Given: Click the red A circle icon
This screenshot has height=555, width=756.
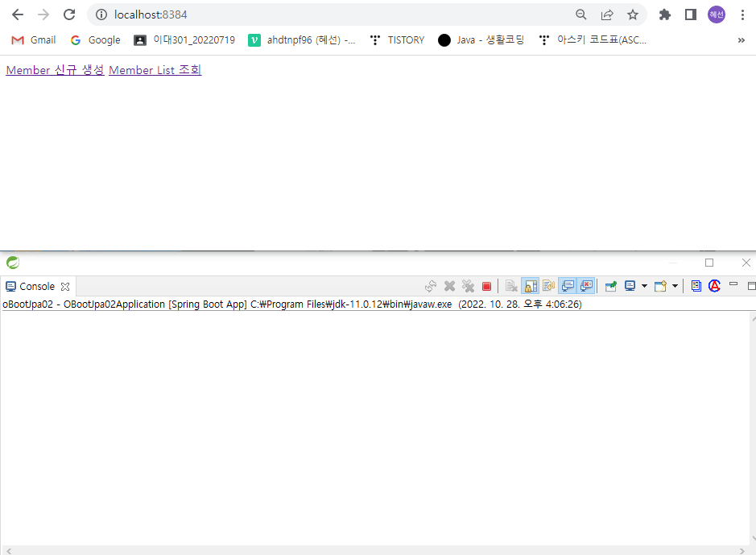Looking at the screenshot, I should tap(714, 287).
